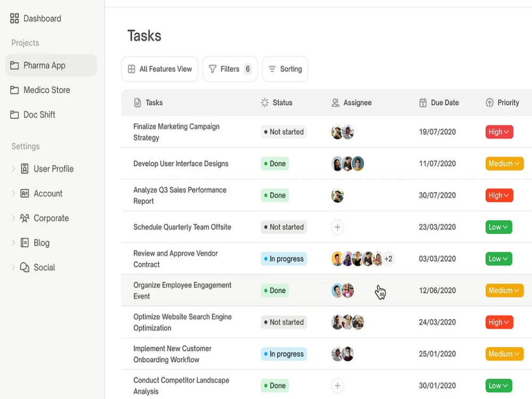Click task name Implement New Customer Onboarding Workflow
This screenshot has width=532, height=399.
[x=172, y=354]
